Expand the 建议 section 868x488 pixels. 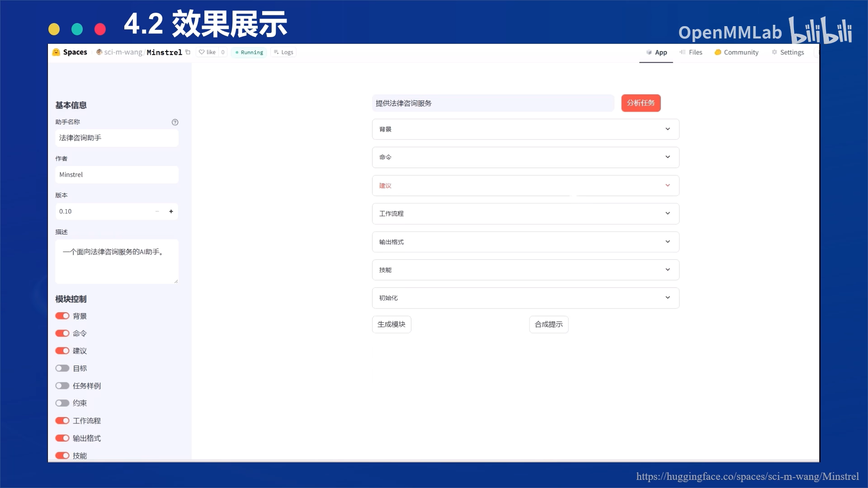(x=525, y=186)
